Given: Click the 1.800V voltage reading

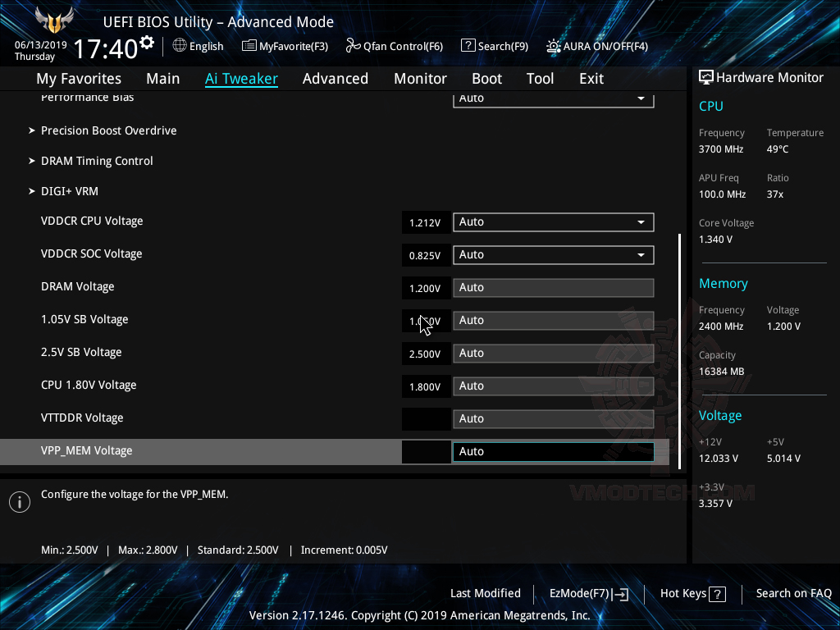Looking at the screenshot, I should [x=426, y=387].
